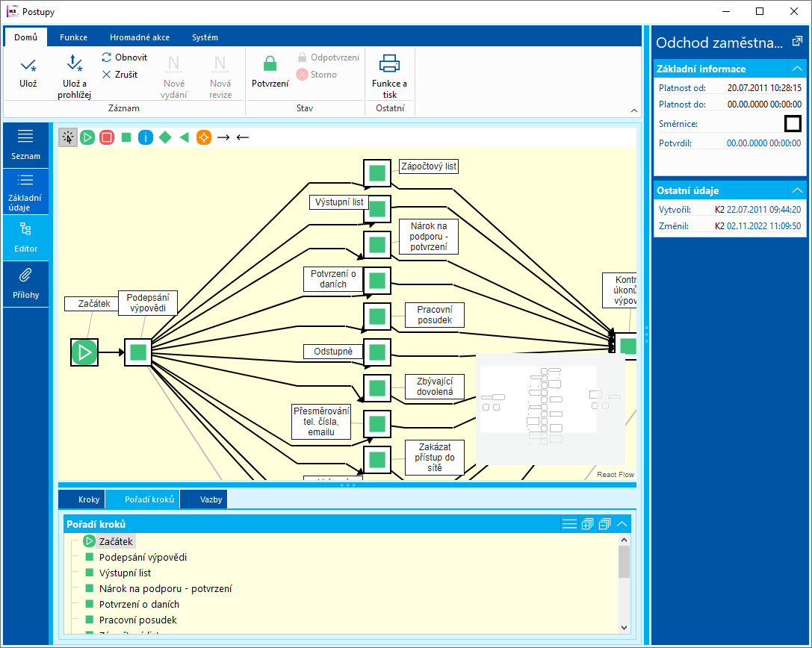Viewport: 812px width, 648px height.
Task: Select the green Start node tool
Action: [x=87, y=137]
